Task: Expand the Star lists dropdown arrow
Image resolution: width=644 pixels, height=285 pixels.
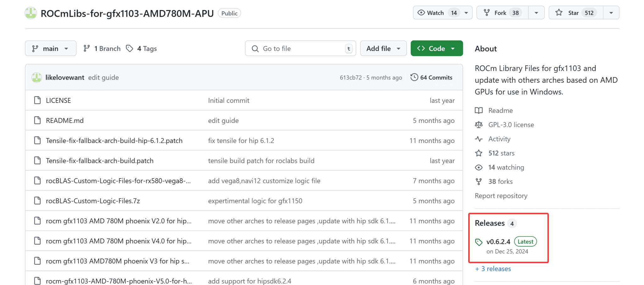Action: tap(611, 13)
